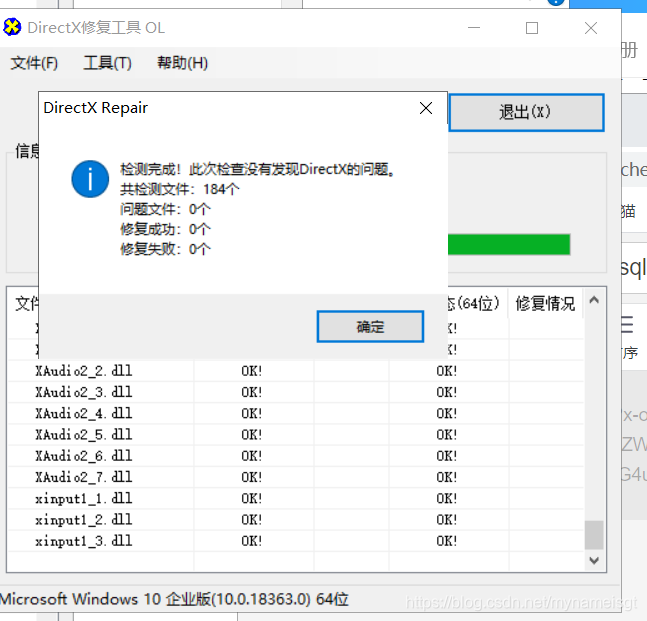Open the 帮助(H) menu
Viewport: 647px width, 621px height.
coord(182,63)
